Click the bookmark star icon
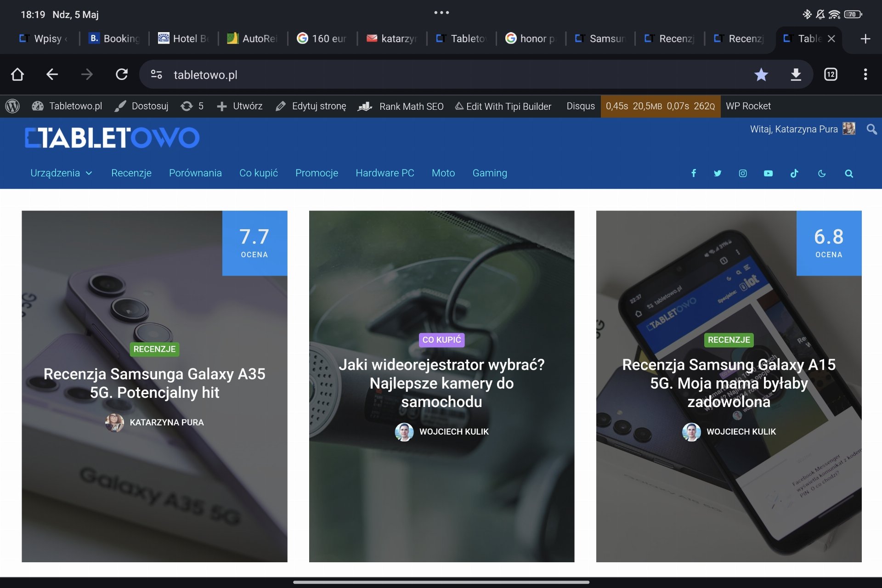Viewport: 882px width, 588px height. [761, 74]
